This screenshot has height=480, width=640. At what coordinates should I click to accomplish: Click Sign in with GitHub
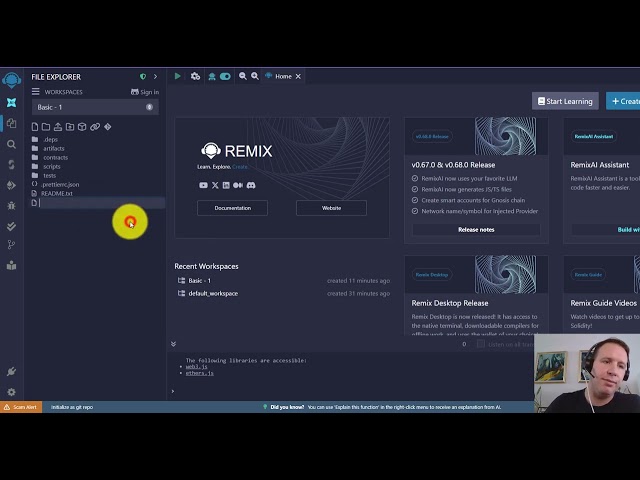point(145,92)
